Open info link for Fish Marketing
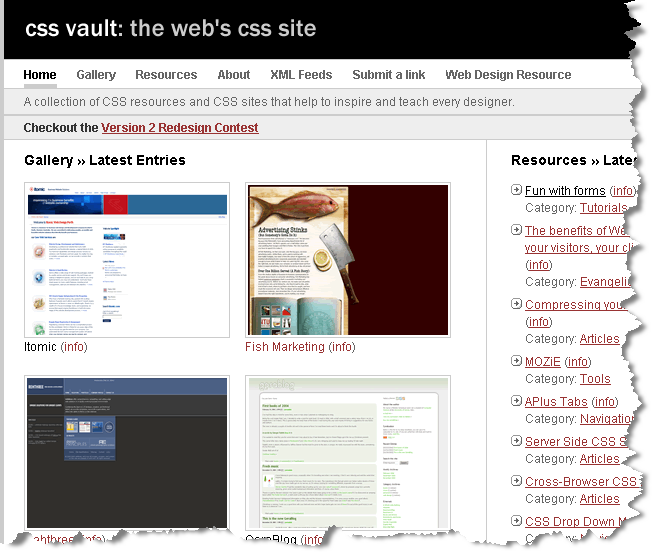 pos(342,347)
